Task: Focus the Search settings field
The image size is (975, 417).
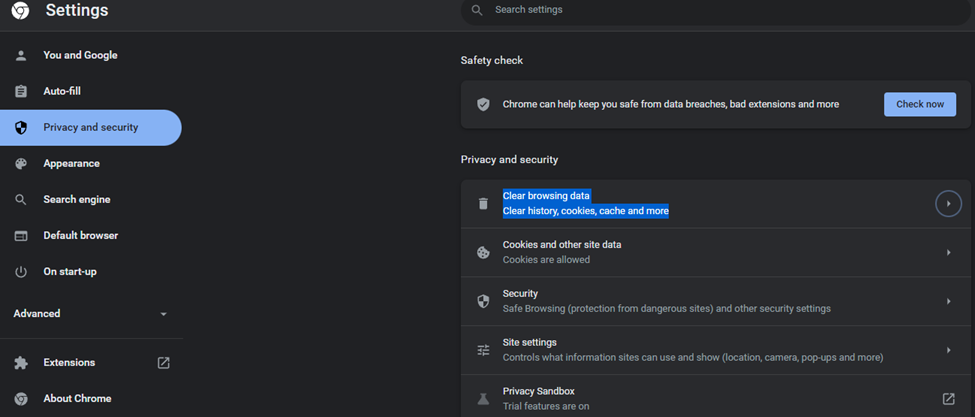Action: [715, 11]
